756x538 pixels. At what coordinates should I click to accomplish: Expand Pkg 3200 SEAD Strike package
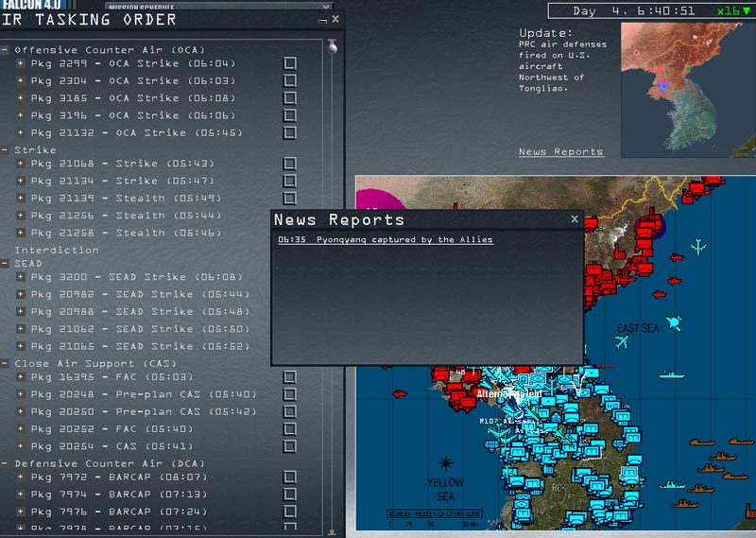20,277
